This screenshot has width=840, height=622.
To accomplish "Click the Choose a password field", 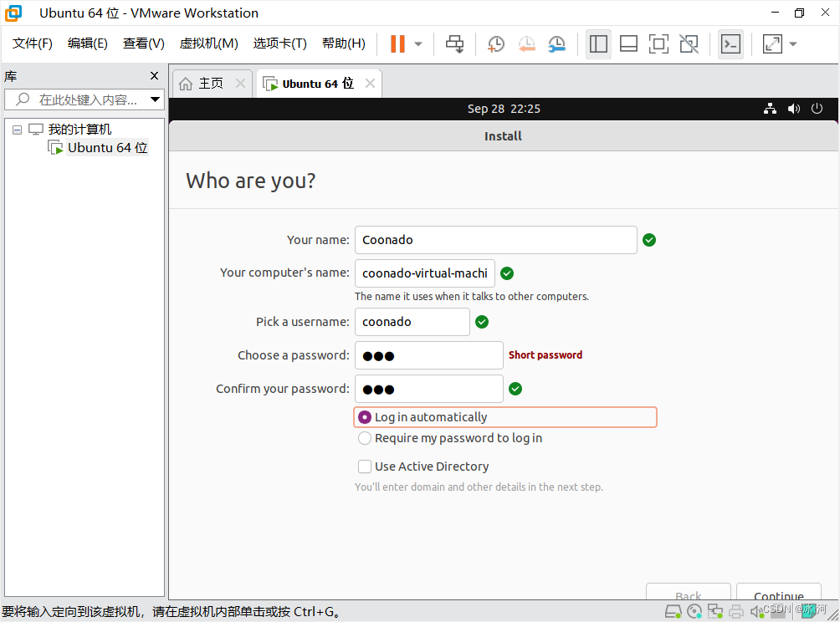I will [x=429, y=355].
